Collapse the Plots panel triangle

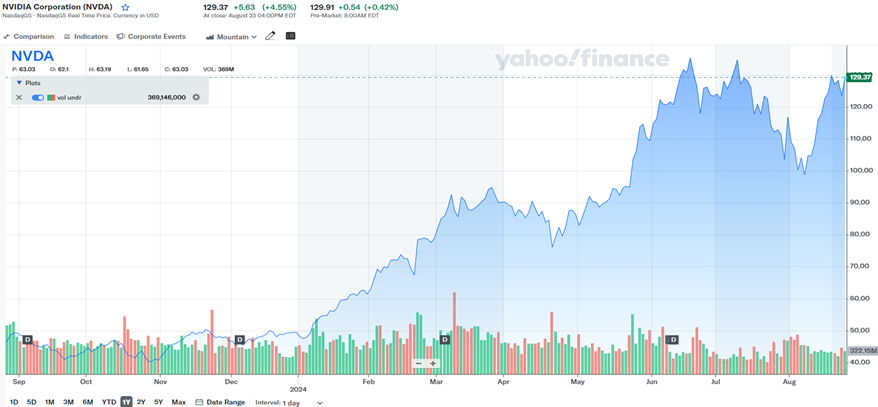(18, 82)
